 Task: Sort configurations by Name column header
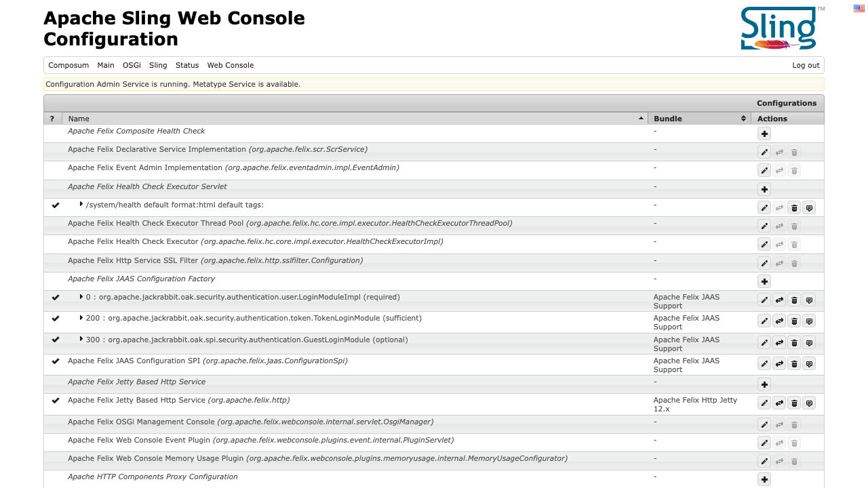tap(355, 119)
